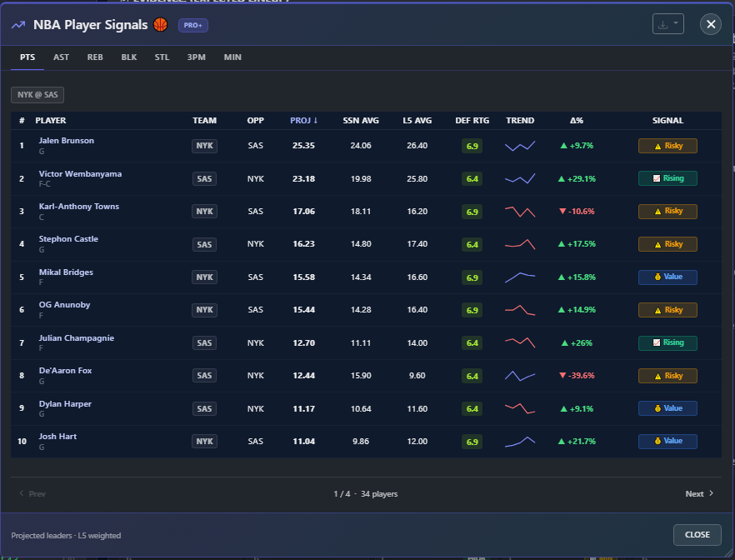Switch to the REB tab

coord(95,57)
